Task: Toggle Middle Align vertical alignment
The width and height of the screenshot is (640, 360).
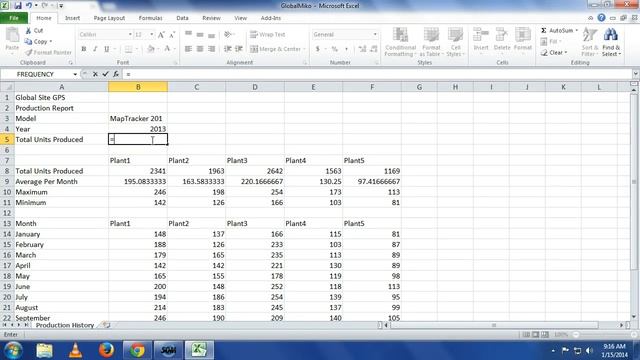Action: pyautogui.click(x=200, y=35)
